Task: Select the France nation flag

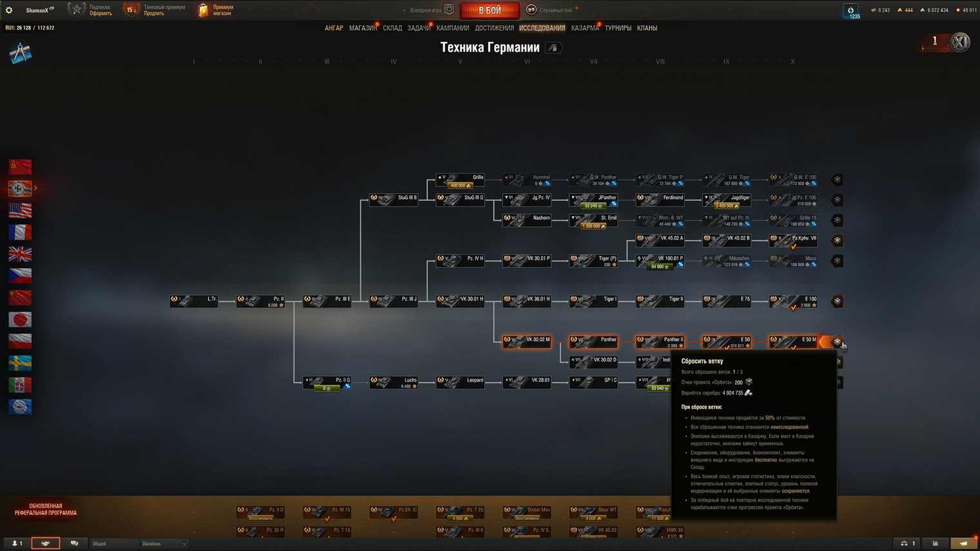Action: click(x=20, y=232)
